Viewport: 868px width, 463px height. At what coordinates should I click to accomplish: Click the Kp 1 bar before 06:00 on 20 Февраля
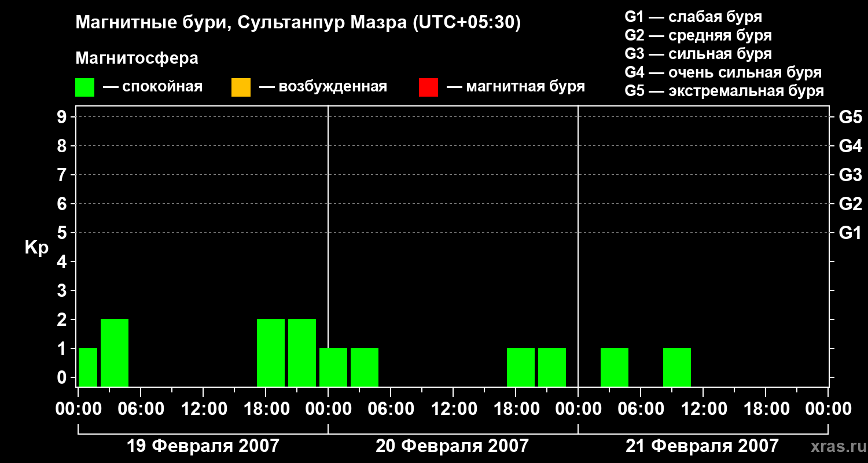pos(365,367)
